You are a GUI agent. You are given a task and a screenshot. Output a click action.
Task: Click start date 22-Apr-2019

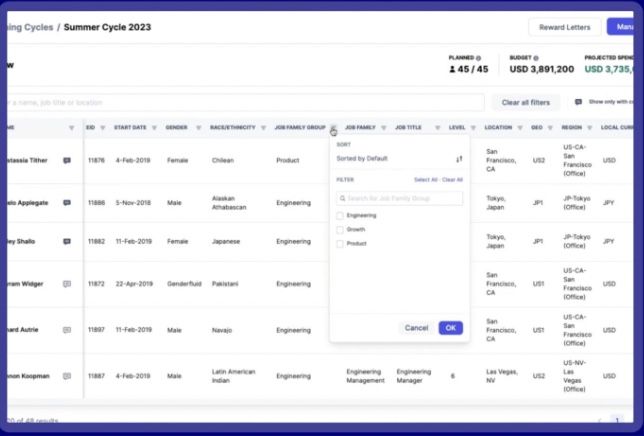[134, 284]
